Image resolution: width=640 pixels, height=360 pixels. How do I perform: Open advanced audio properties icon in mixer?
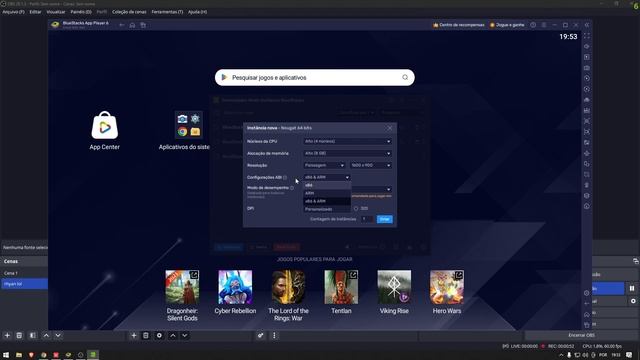pyautogui.click(x=260, y=336)
